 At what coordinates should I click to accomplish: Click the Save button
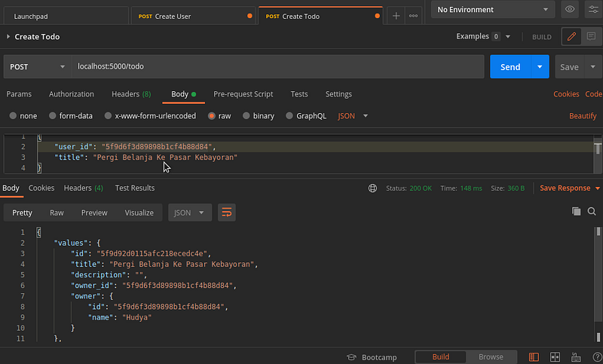(x=570, y=66)
